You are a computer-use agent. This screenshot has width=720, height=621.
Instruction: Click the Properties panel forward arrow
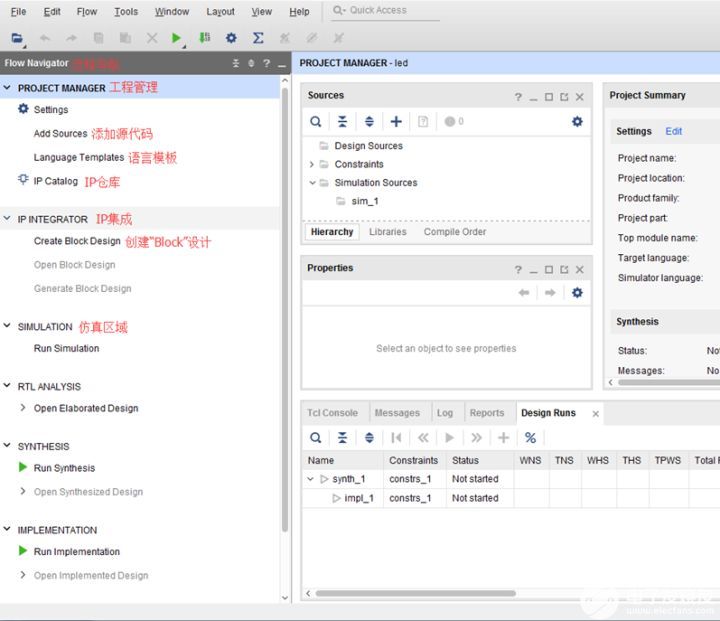tap(550, 293)
